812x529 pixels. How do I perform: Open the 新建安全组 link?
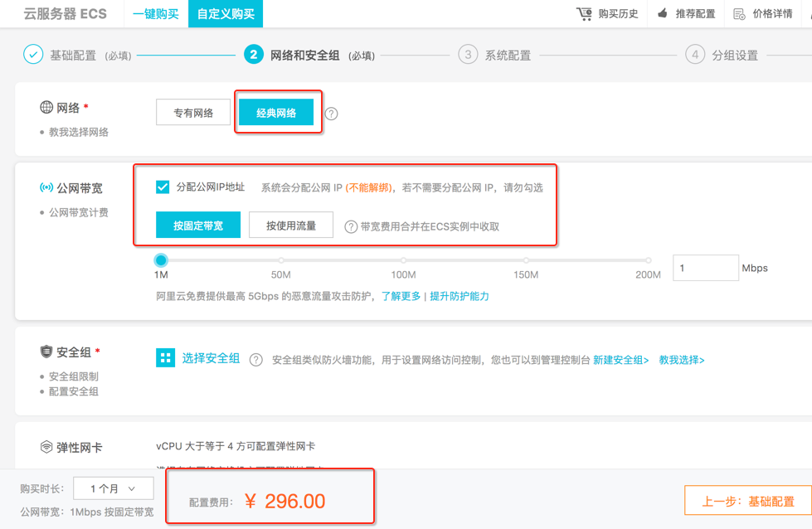click(x=620, y=360)
